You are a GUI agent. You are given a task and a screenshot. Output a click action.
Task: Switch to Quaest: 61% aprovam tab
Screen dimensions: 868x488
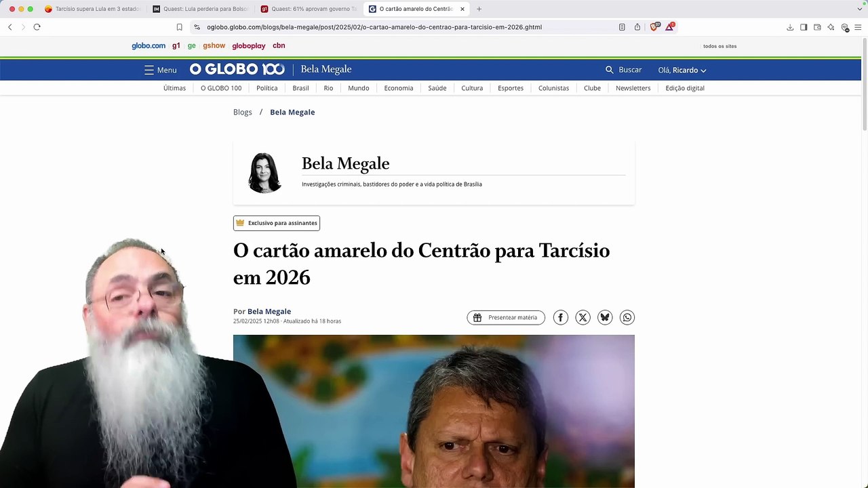pos(309,9)
